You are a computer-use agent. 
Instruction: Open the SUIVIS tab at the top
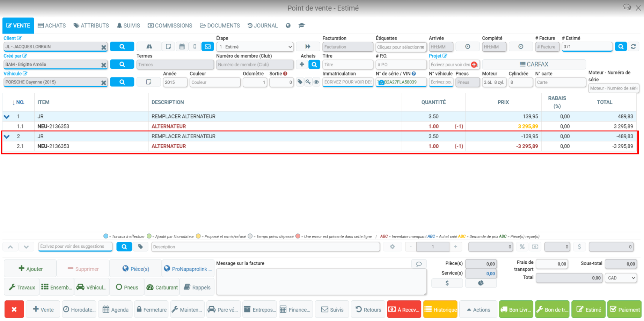point(128,25)
